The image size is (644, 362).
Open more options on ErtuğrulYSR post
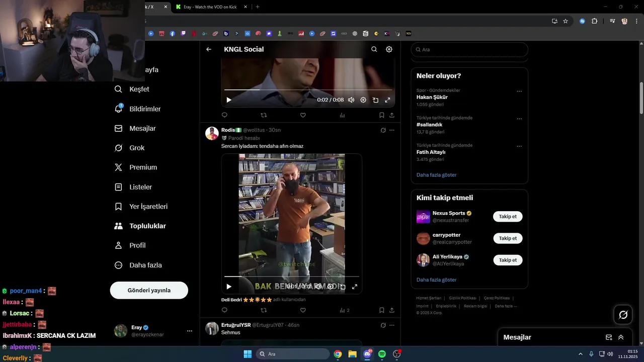[392, 325]
